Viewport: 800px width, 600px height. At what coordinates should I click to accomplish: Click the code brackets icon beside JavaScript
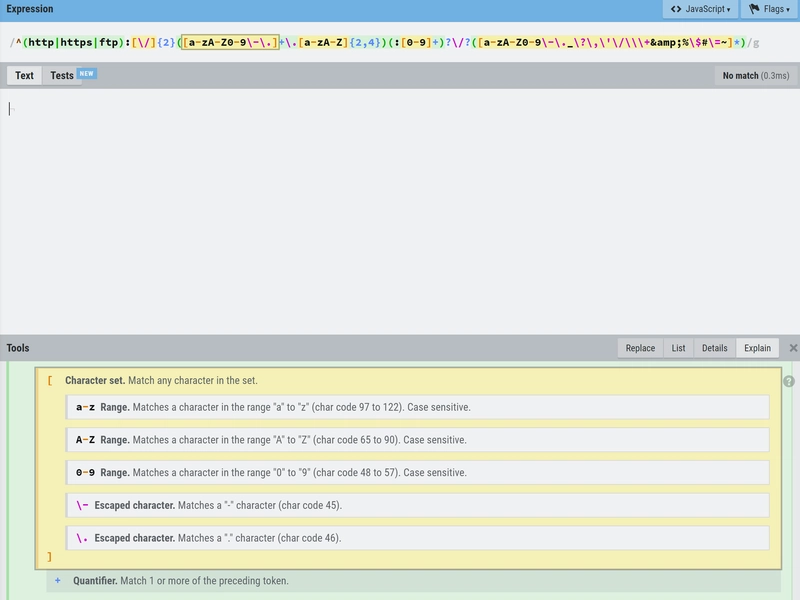click(676, 9)
